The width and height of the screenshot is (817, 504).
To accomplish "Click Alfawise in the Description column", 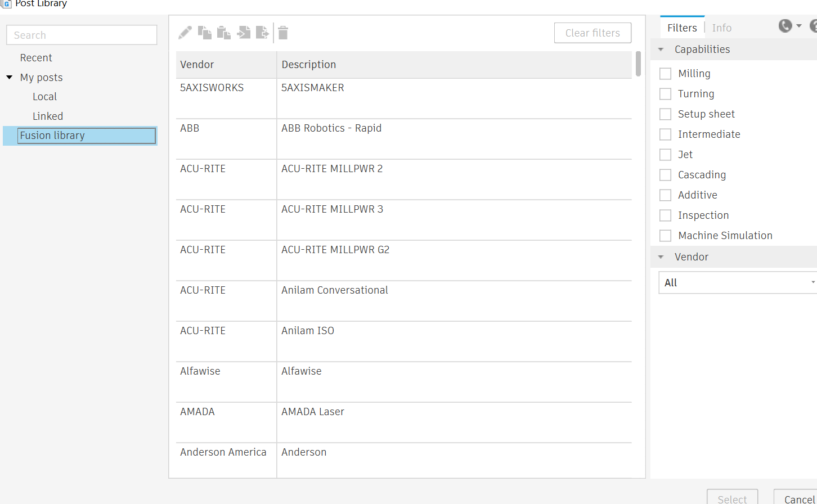I will click(302, 371).
